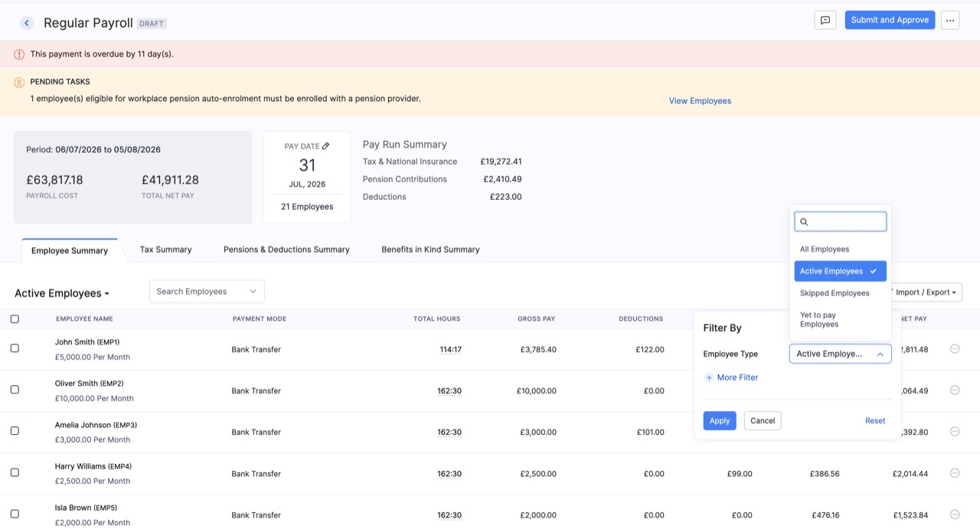The image size is (980, 529).
Task: Open the row actions for John Smith
Action: pos(955,348)
